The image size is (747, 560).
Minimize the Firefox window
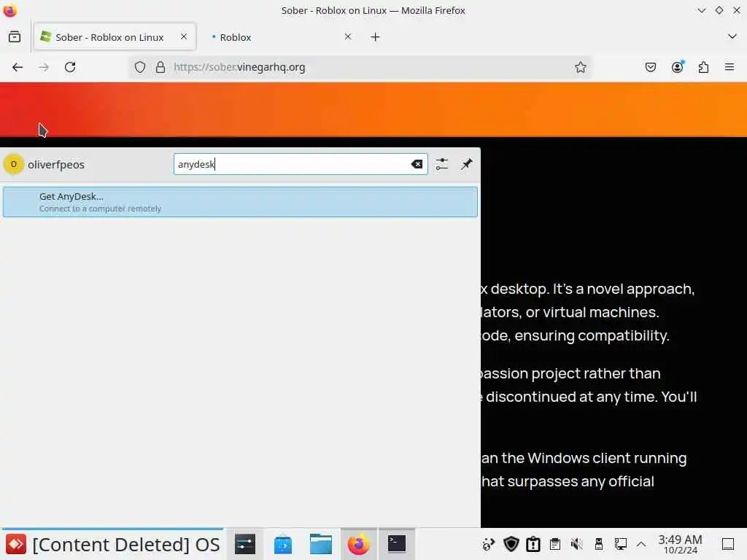pos(701,10)
